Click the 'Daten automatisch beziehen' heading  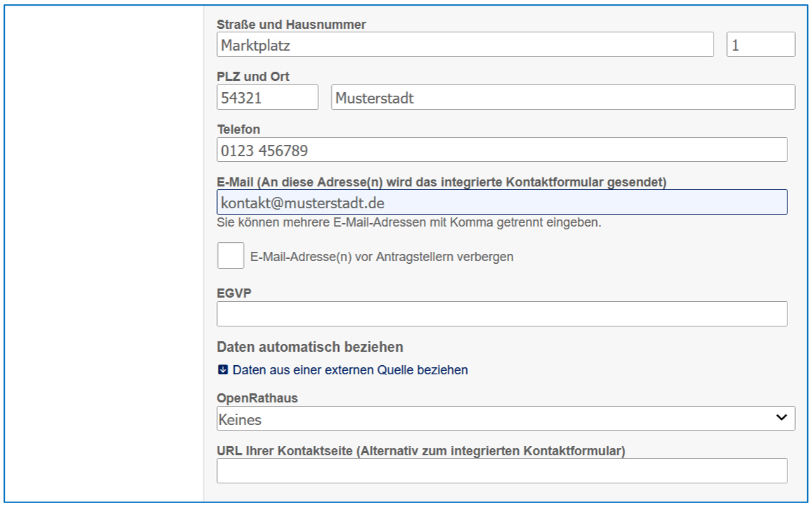[x=309, y=347]
